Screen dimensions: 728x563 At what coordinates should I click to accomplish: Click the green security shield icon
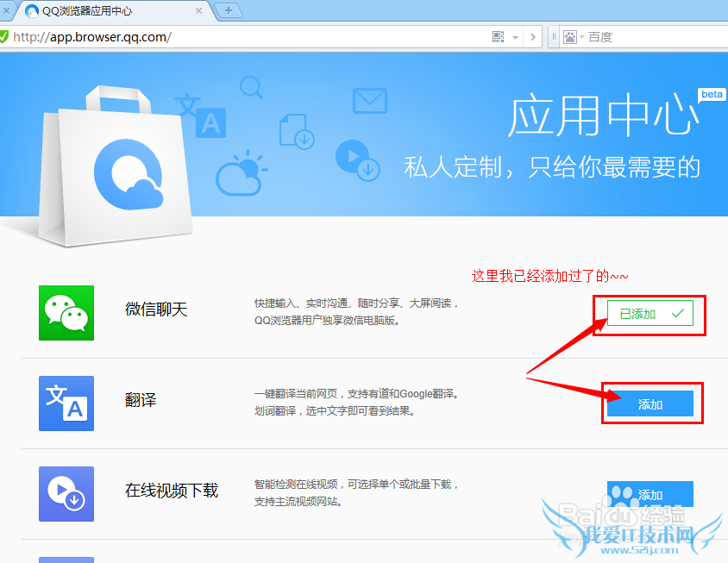click(x=3, y=37)
